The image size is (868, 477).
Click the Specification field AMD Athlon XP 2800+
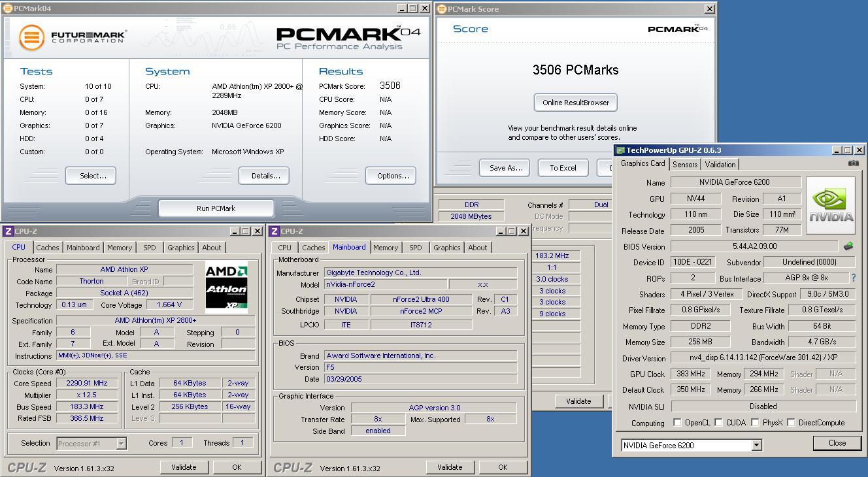(x=156, y=321)
